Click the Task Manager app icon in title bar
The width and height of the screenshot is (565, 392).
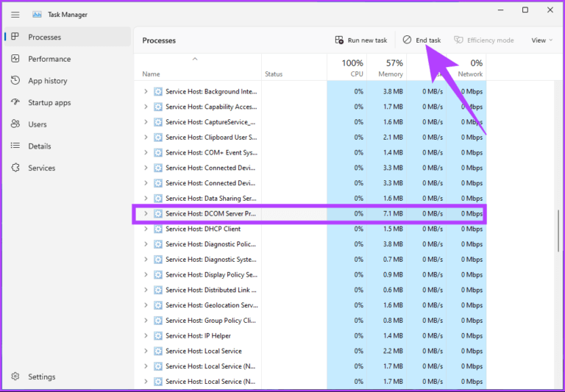pos(37,15)
